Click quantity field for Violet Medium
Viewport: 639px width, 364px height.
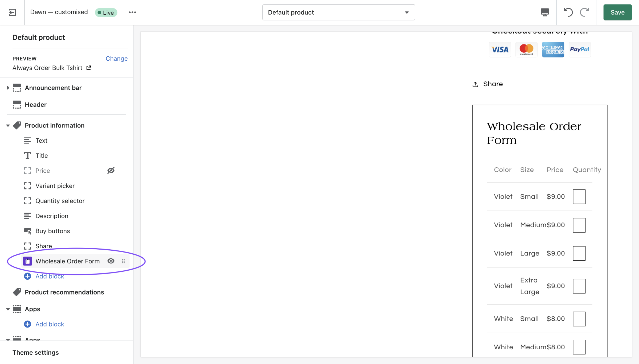tap(579, 225)
